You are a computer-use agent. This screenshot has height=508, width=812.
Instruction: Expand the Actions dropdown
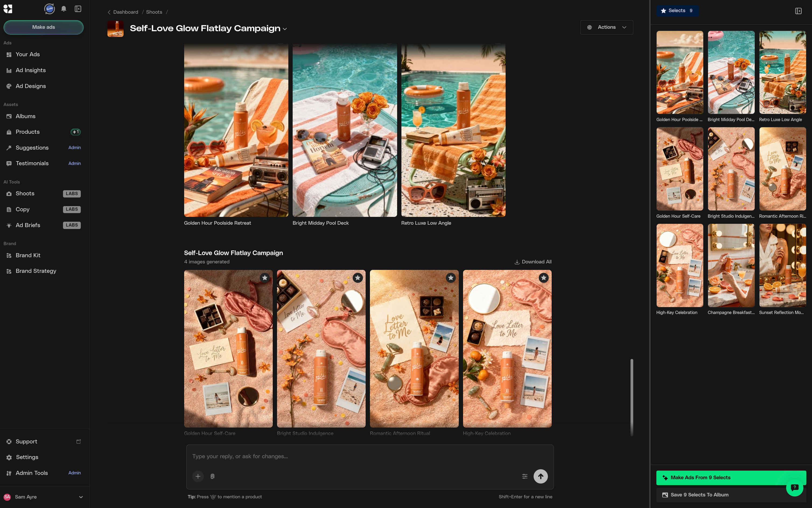(606, 27)
